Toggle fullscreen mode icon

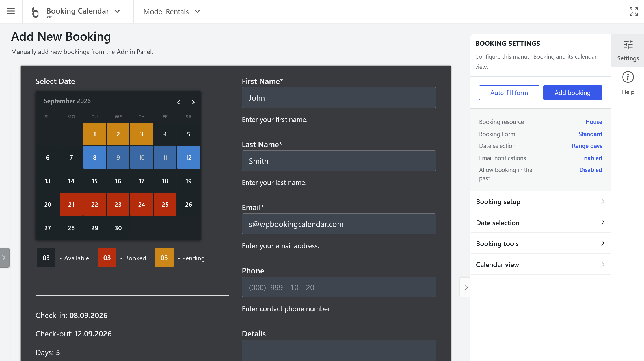point(634,11)
